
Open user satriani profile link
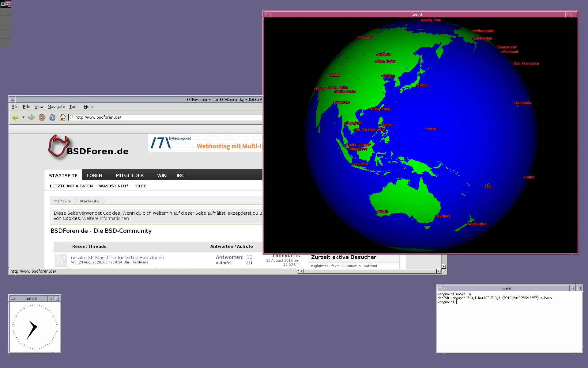pos(370,266)
